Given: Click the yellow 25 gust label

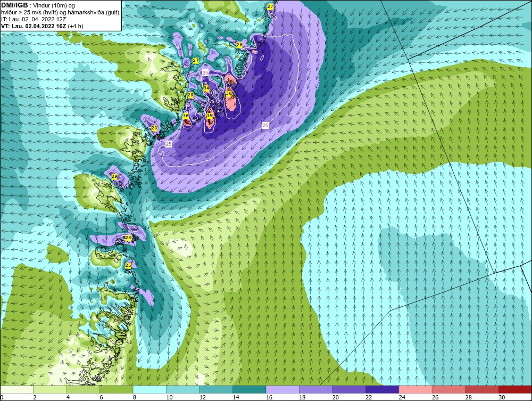Looking at the screenshot, I should pyautogui.click(x=128, y=265).
